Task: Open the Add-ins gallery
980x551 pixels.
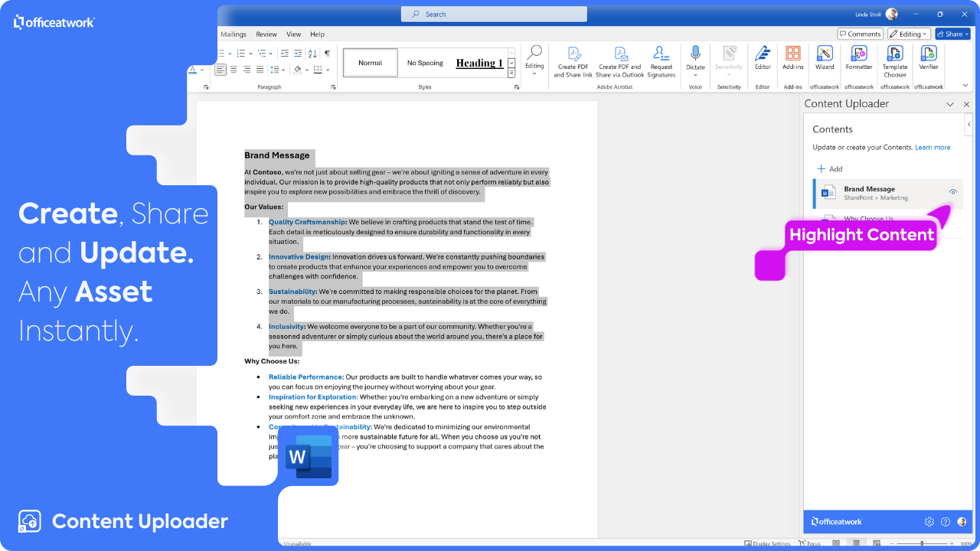Action: [x=793, y=57]
